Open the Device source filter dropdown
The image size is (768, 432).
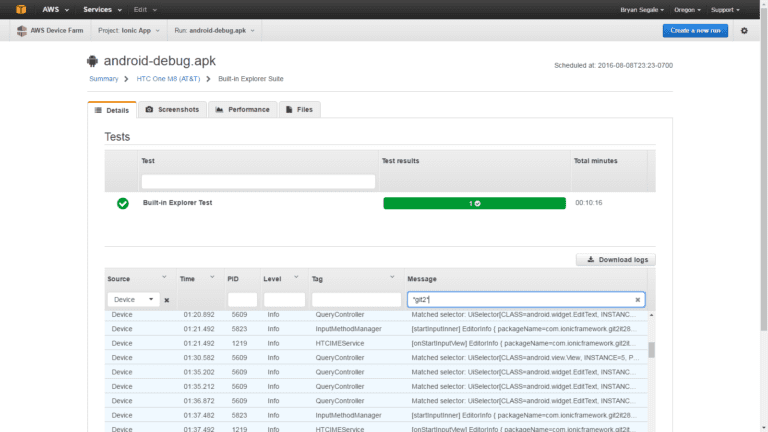[133, 299]
